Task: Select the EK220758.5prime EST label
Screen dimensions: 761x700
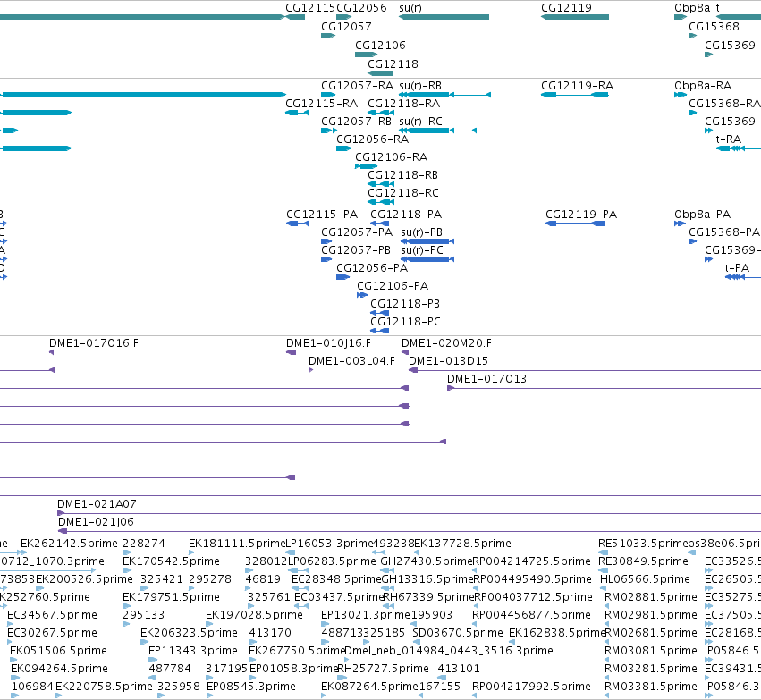Action: coord(104,687)
